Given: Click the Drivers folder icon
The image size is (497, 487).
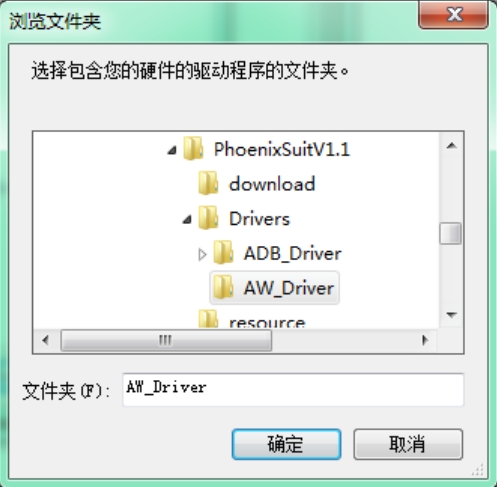Looking at the screenshot, I should (208, 218).
